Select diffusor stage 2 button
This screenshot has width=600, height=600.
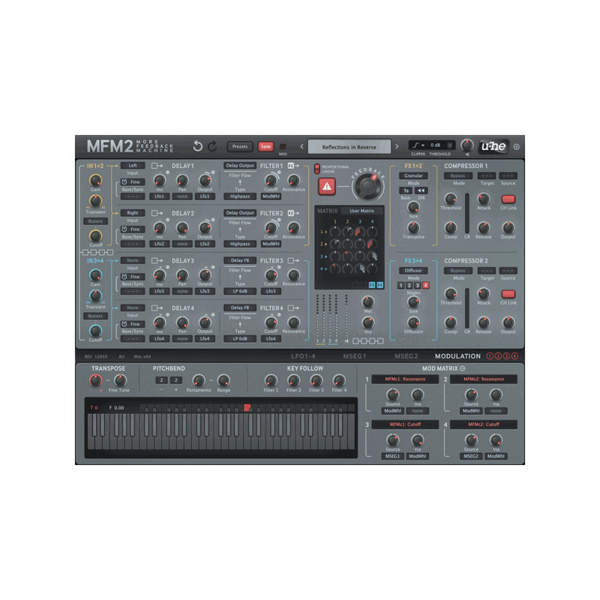pos(409,285)
